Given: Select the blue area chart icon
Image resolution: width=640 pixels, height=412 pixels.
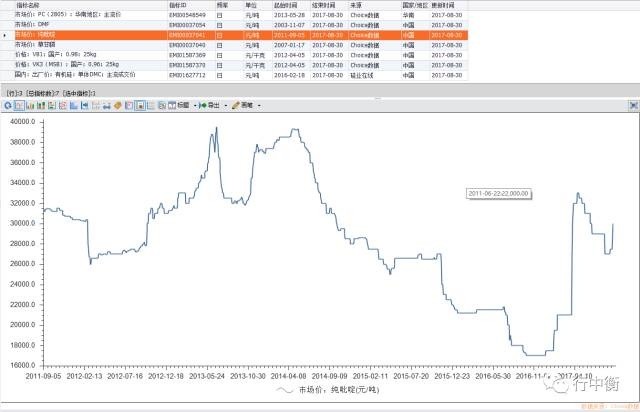Looking at the screenshot, I should 74,105.
